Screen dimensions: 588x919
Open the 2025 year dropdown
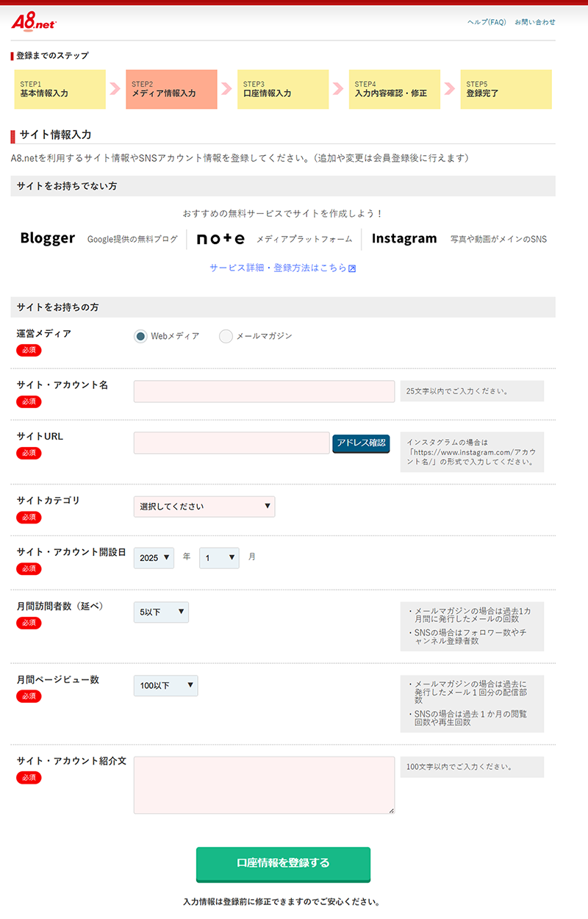pyautogui.click(x=154, y=558)
